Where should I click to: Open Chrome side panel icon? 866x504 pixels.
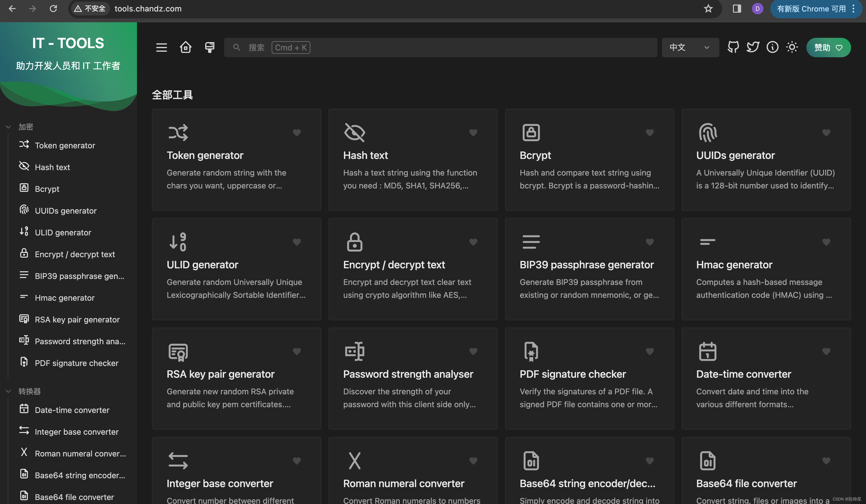[736, 9]
